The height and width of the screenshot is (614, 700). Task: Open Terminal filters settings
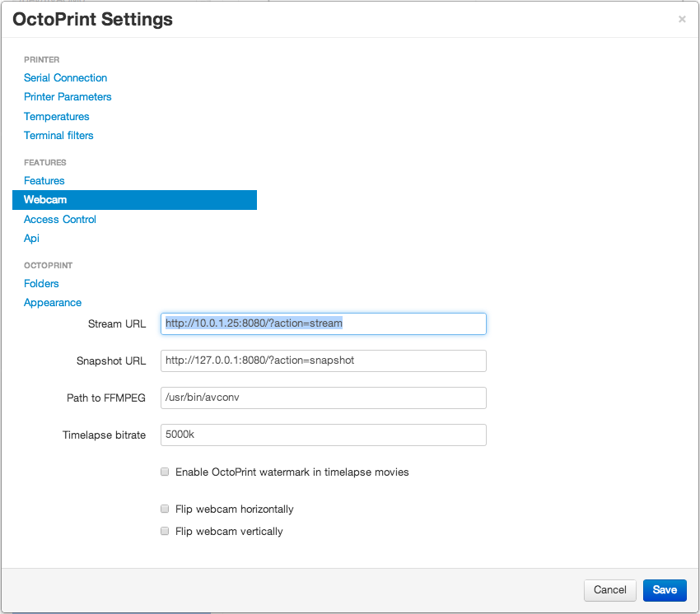(58, 135)
